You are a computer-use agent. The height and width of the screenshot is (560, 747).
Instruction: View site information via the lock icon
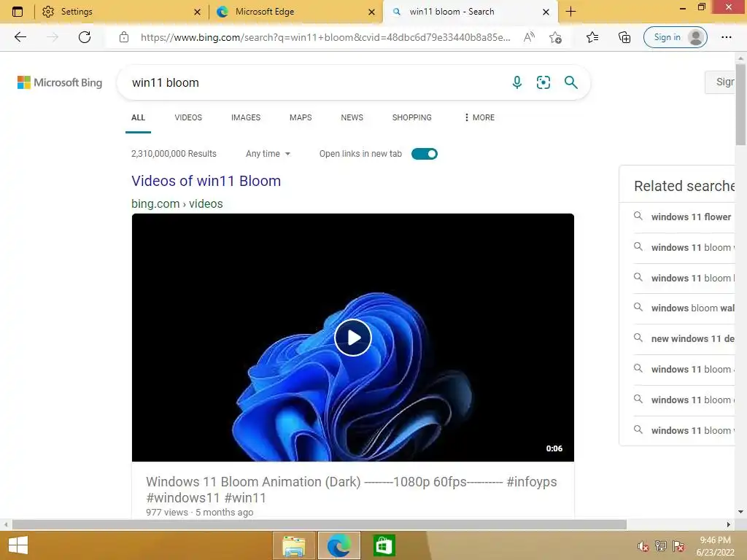124,37
